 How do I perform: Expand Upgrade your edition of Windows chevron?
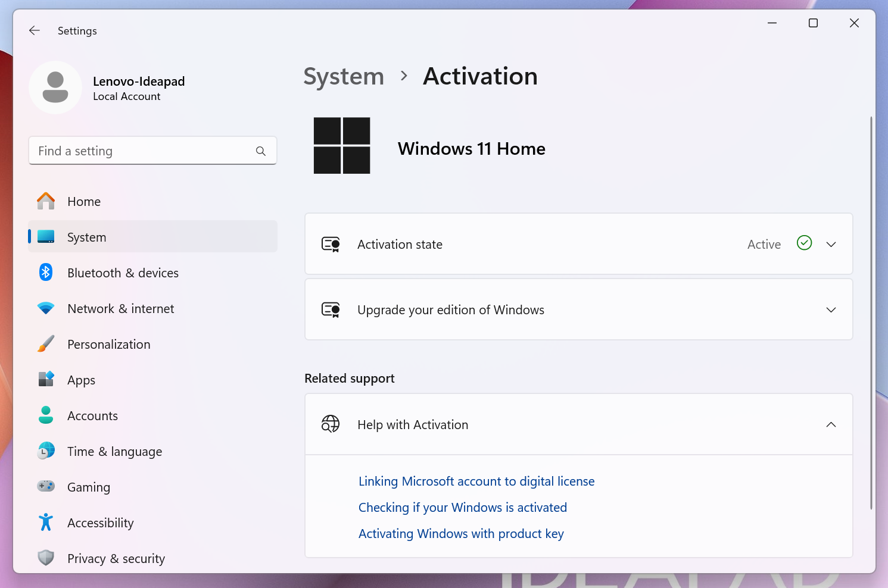[x=831, y=309]
